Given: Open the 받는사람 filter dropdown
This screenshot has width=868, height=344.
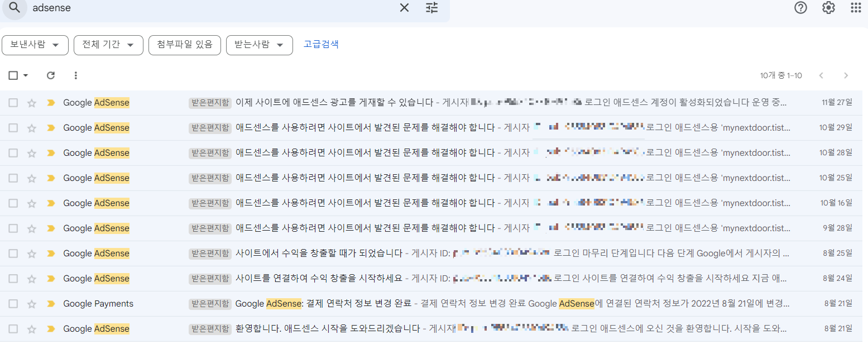Looking at the screenshot, I should (x=259, y=45).
